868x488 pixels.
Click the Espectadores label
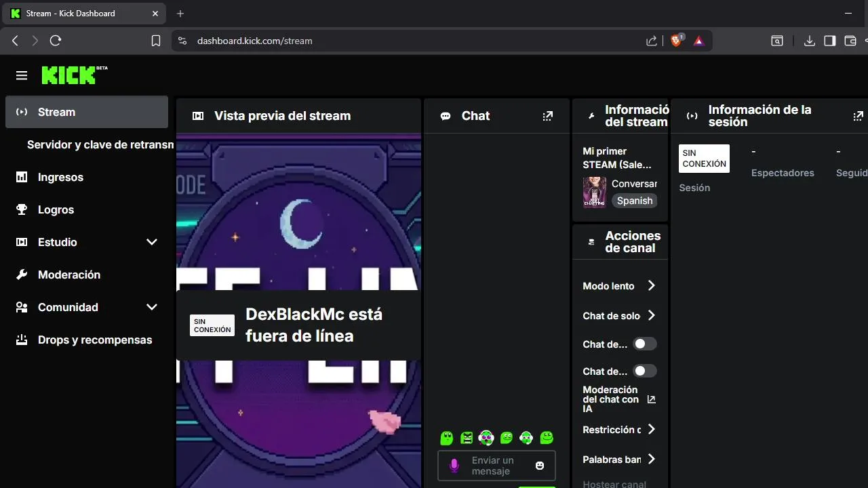(x=783, y=173)
